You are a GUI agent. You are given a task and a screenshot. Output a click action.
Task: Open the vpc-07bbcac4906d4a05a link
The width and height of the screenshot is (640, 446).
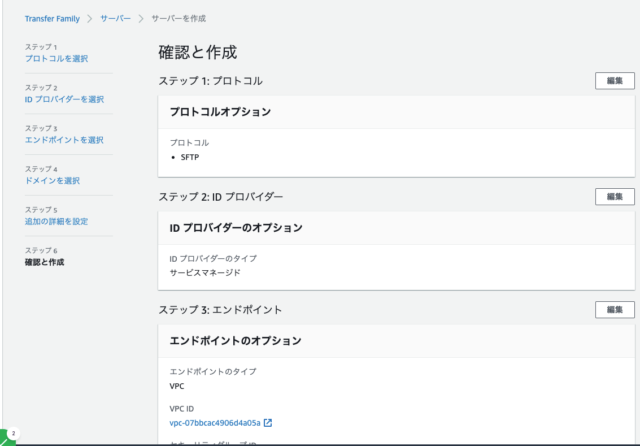[x=215, y=423]
